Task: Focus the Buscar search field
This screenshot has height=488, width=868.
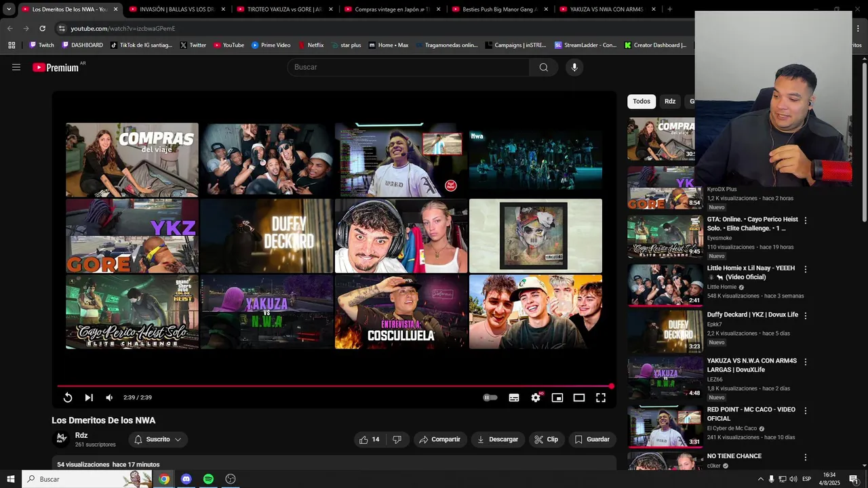Action: 409,67
